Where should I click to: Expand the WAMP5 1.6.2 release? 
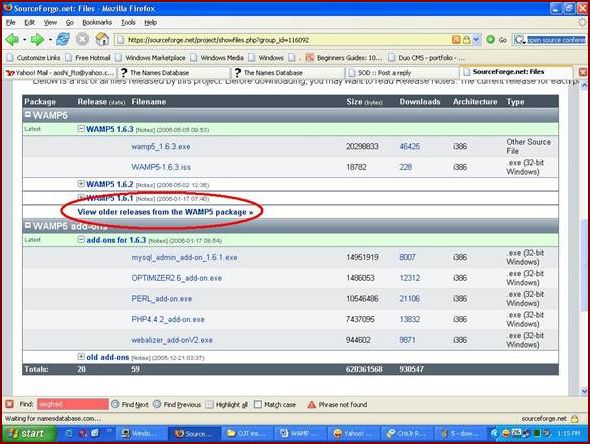coord(81,184)
